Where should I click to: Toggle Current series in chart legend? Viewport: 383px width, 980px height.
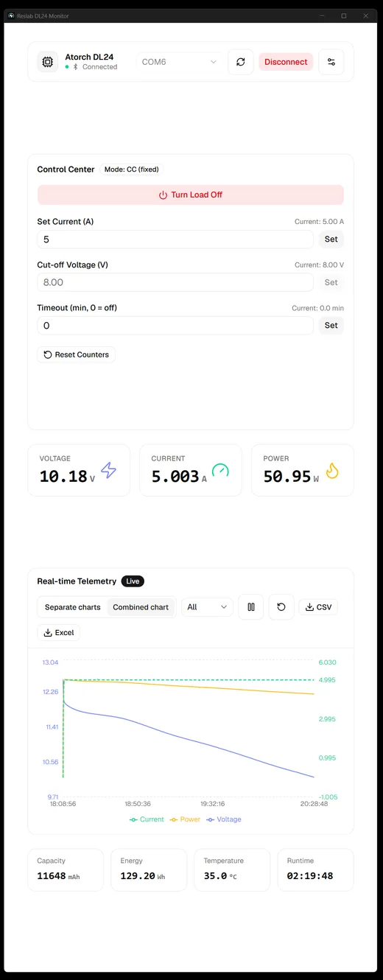[x=147, y=819]
